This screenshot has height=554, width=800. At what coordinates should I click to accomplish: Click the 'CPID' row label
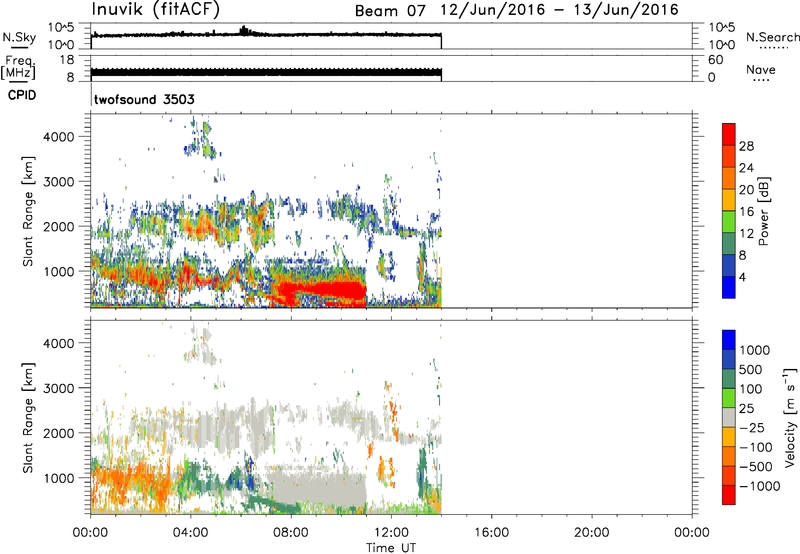coord(22,95)
